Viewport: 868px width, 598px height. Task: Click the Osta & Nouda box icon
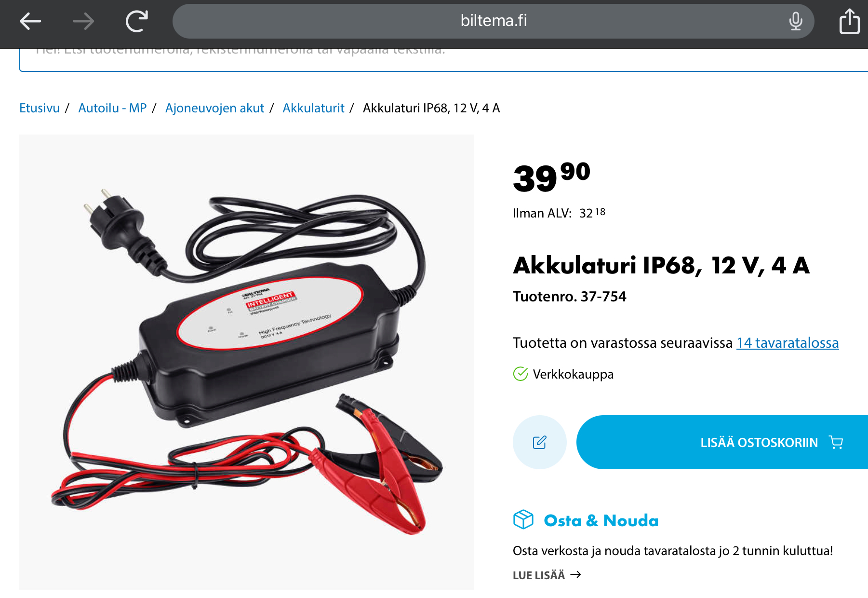pos(523,520)
